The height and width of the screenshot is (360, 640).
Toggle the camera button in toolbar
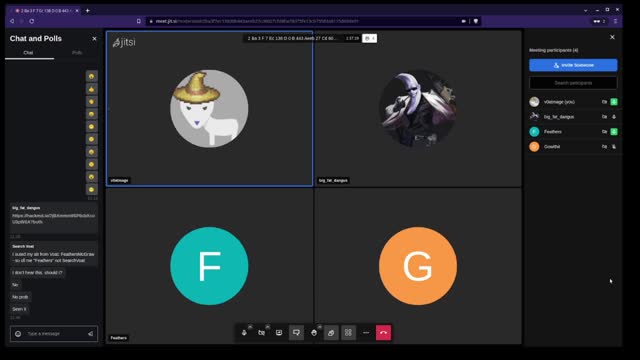coord(262,333)
